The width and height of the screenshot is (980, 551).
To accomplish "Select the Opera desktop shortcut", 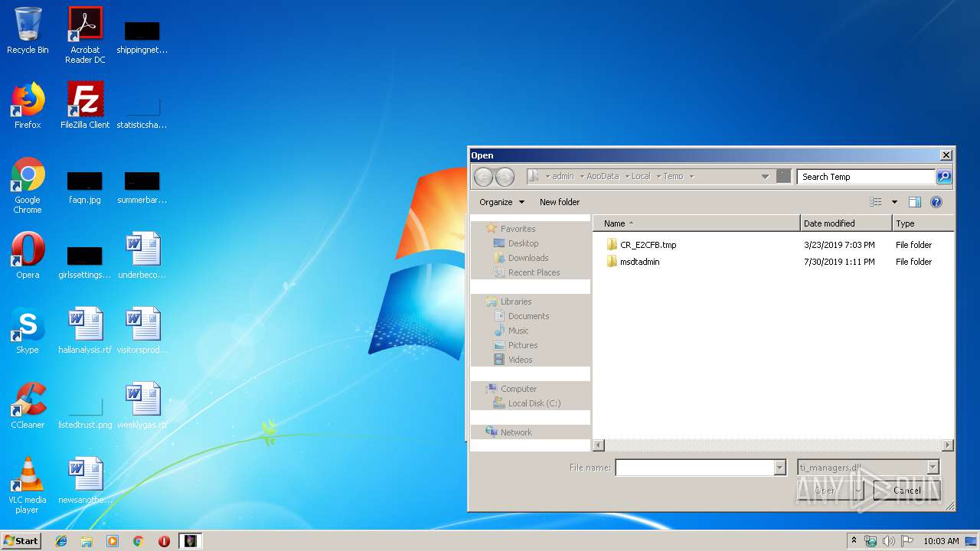I will pyautogui.click(x=28, y=256).
